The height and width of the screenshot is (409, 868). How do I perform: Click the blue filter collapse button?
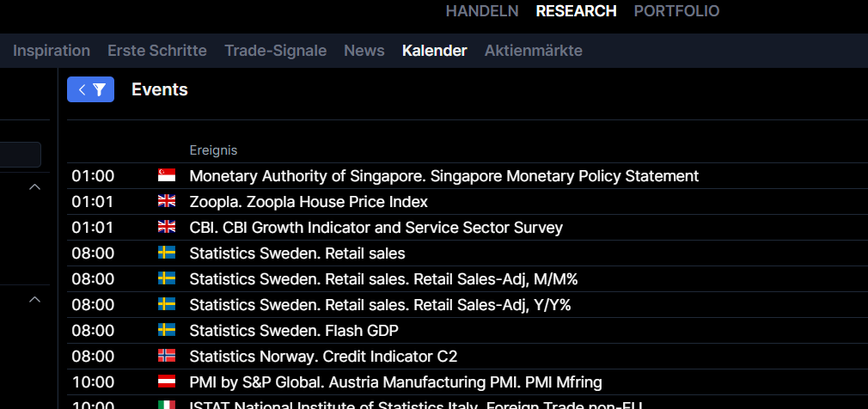(x=91, y=89)
